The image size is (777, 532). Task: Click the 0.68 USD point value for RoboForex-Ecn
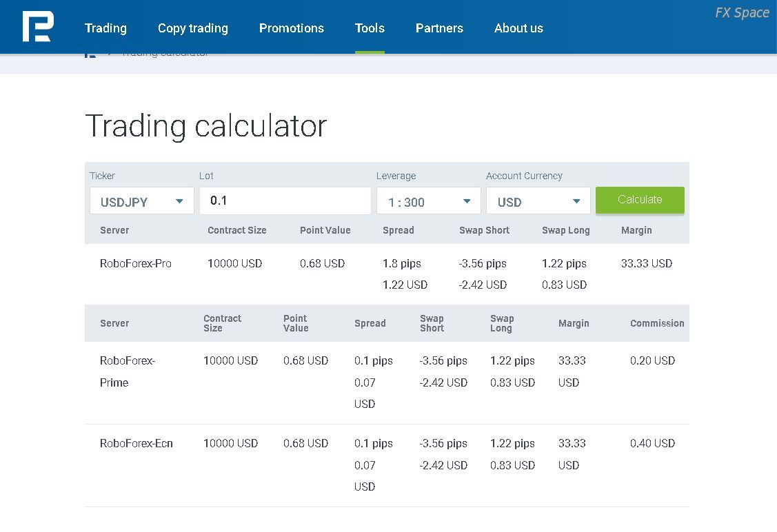305,443
